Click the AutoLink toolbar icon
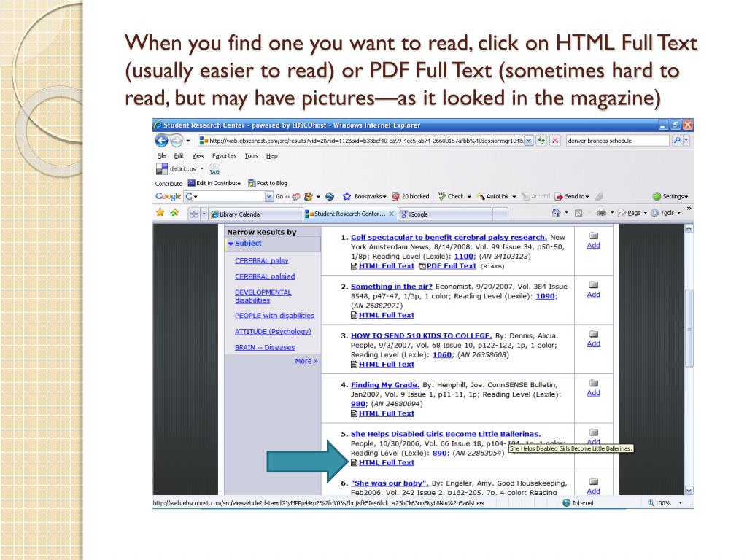The width and height of the screenshot is (747, 560). click(481, 196)
